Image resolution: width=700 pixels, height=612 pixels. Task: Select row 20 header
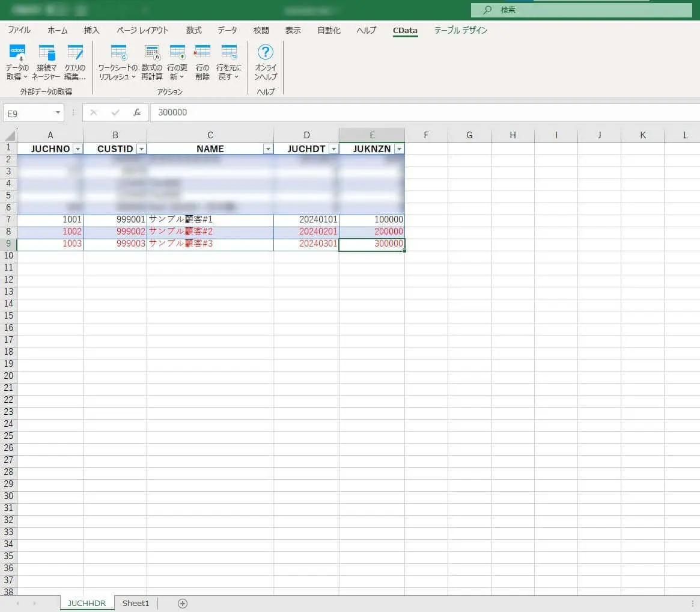8,376
